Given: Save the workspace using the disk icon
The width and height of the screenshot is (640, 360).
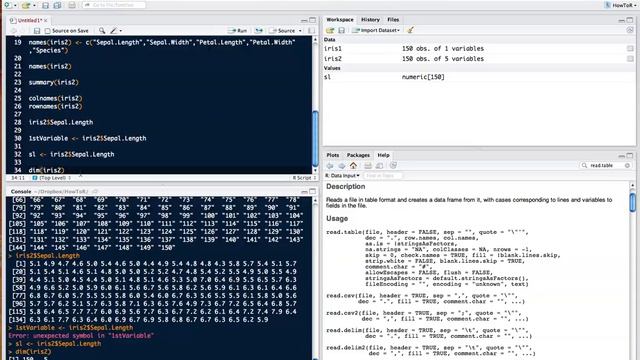Looking at the screenshot, I should pyautogui.click(x=342, y=30).
